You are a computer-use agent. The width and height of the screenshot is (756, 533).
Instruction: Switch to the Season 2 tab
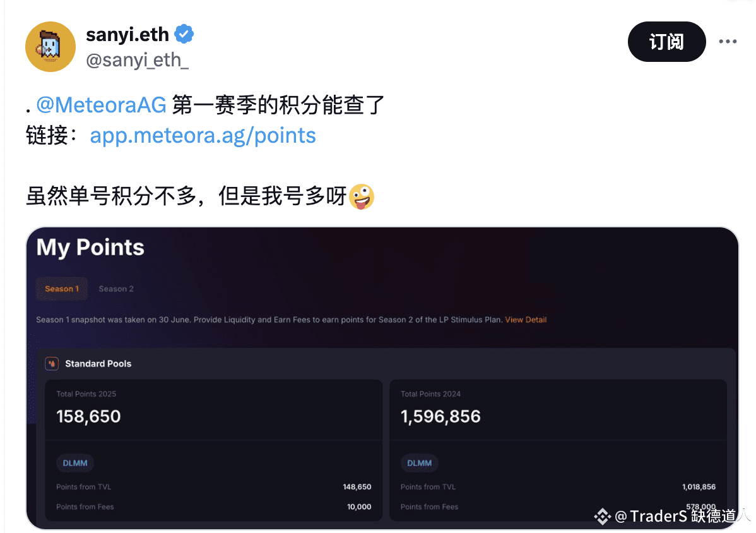click(116, 289)
